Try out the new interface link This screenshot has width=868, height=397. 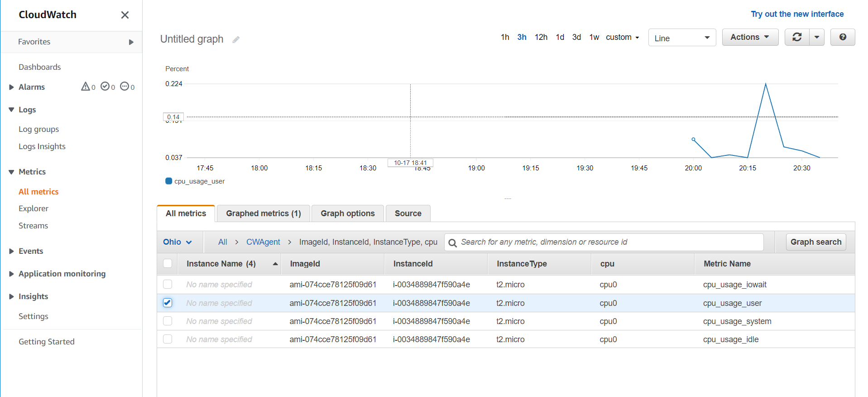tap(797, 14)
